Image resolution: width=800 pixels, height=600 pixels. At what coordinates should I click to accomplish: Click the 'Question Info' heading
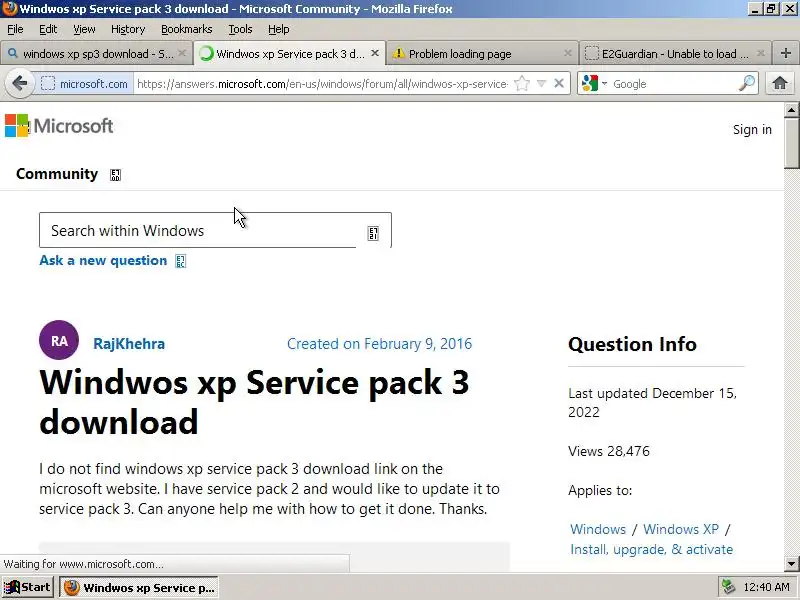tap(632, 344)
